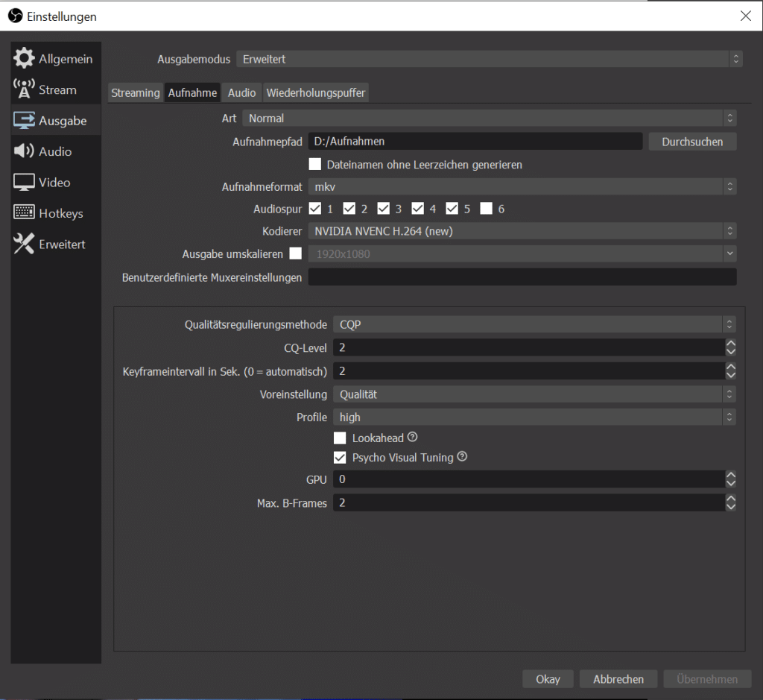Open the Qualitätsregulierungsmethode dropdown
Screen dimensions: 763x700
coord(534,325)
